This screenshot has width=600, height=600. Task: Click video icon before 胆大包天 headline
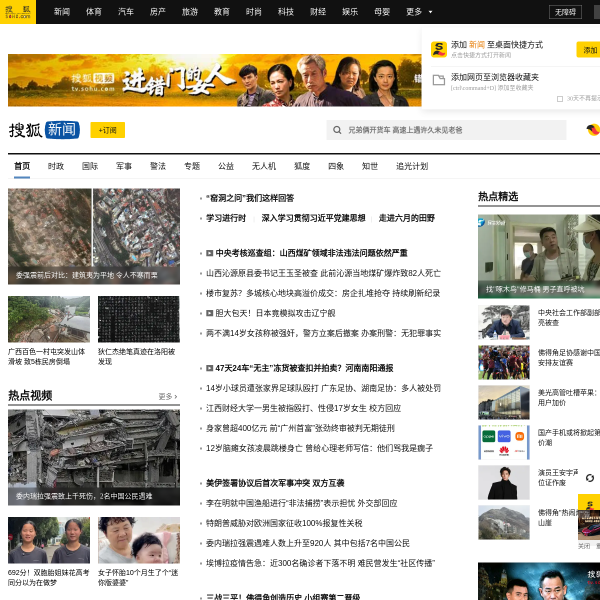209,313
